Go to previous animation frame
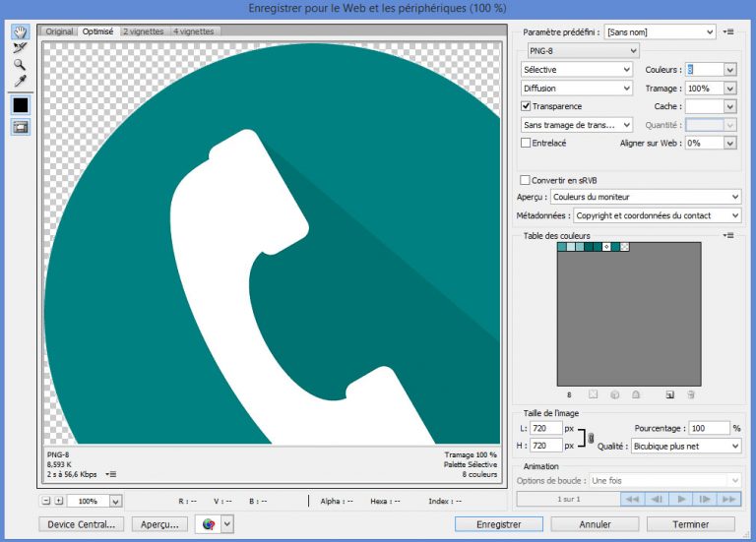 coord(657,499)
